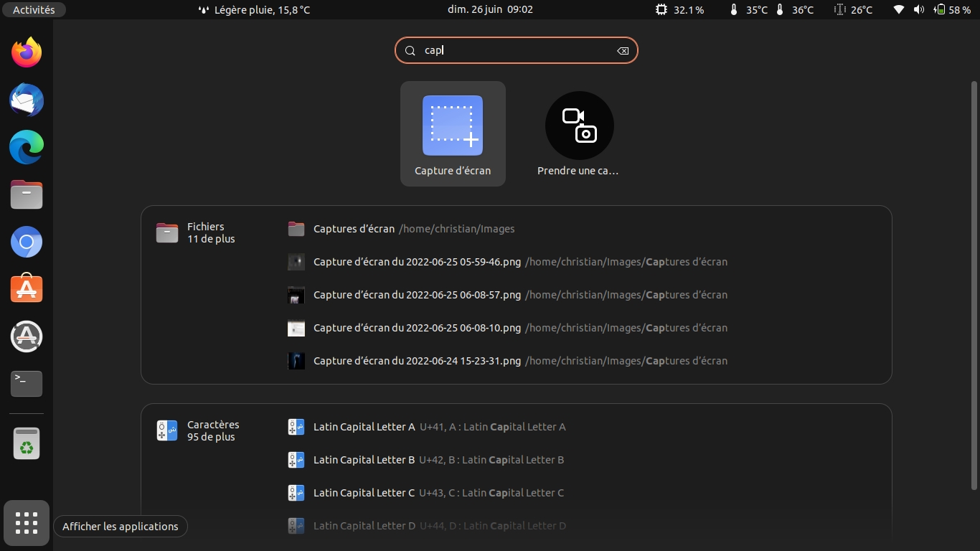Expand Fichiers results with 11 more
Image resolution: width=980 pixels, height=551 pixels.
(205, 232)
